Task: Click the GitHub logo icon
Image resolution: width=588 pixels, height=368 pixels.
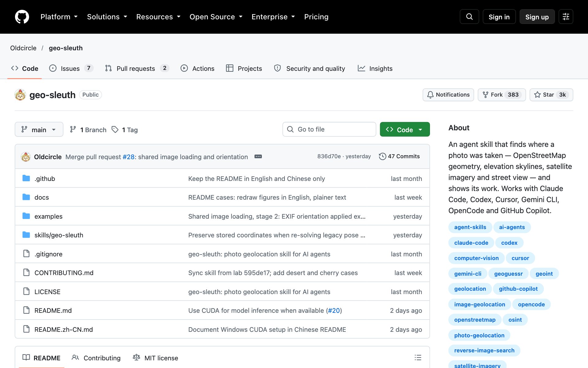Action: 22,17
